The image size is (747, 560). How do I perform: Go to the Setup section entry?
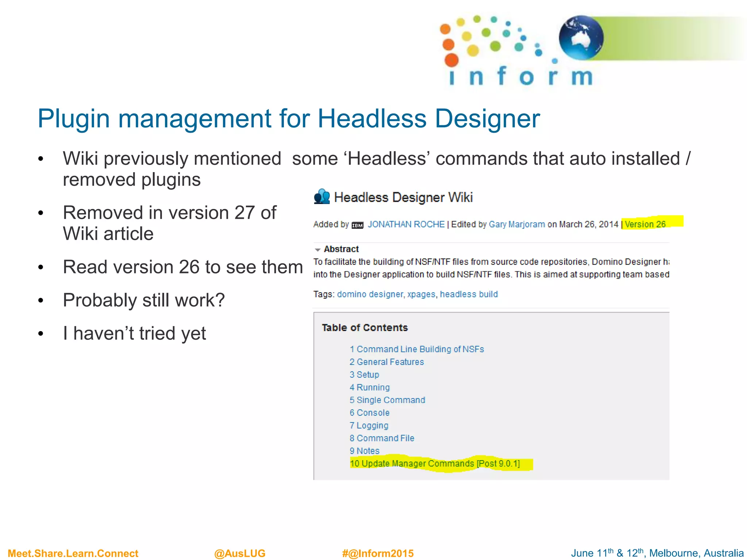click(364, 374)
